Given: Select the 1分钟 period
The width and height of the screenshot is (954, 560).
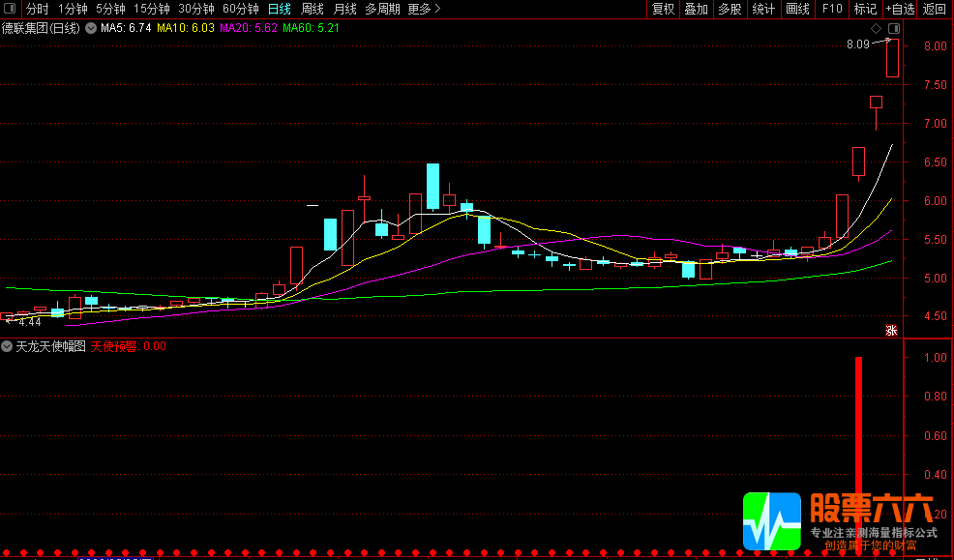Looking at the screenshot, I should click(73, 9).
